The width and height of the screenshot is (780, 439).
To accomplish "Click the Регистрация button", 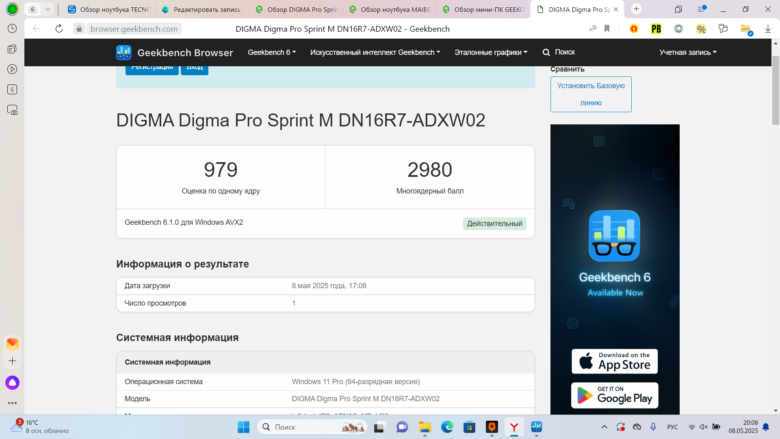I will coord(152,69).
